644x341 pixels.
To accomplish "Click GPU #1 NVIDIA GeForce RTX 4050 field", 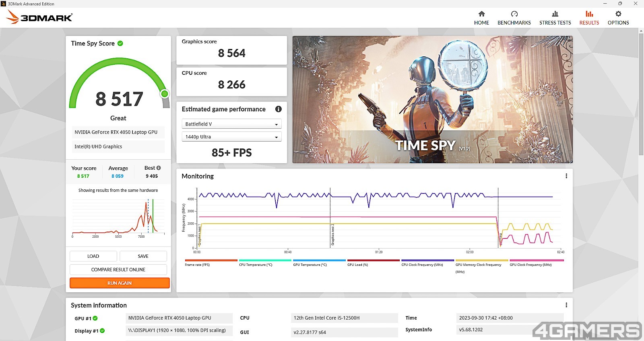I will point(179,318).
